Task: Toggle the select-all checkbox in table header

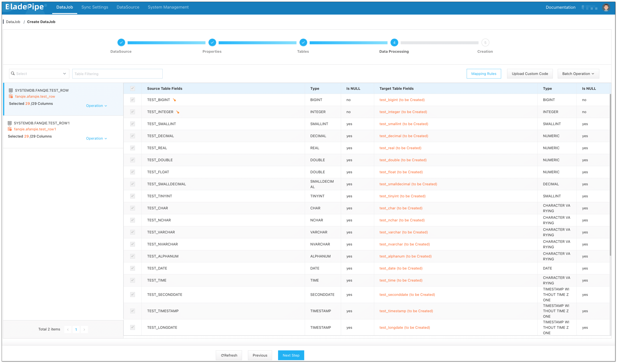Action: coord(132,88)
